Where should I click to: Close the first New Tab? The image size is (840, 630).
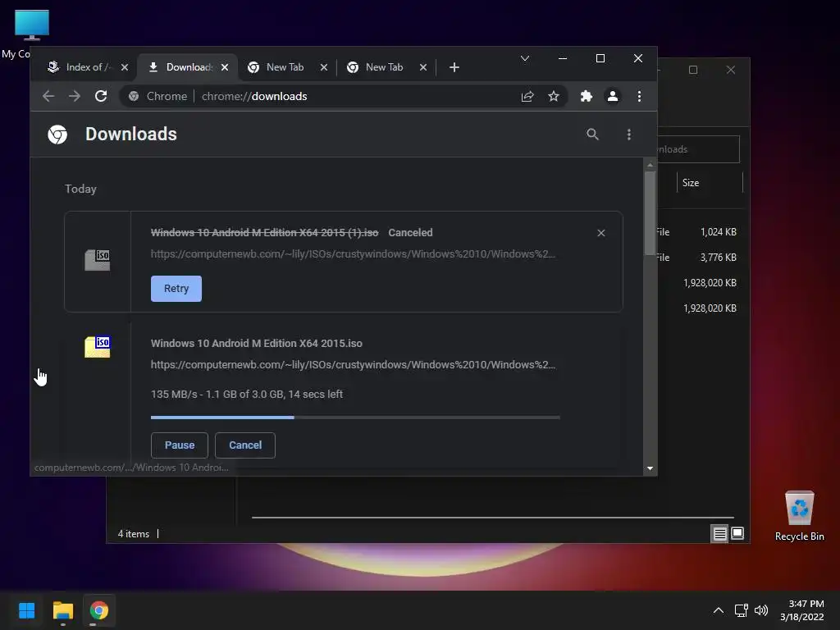point(323,67)
